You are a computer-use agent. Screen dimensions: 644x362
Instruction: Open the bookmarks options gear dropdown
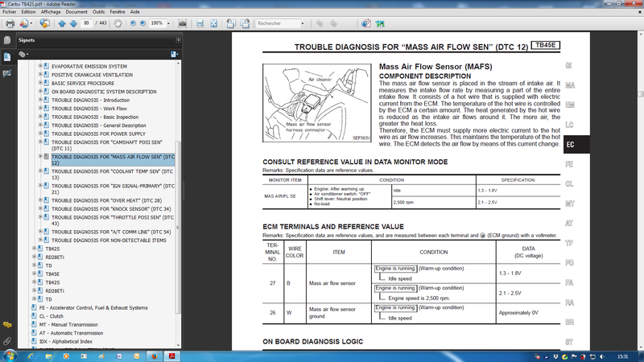point(24,54)
